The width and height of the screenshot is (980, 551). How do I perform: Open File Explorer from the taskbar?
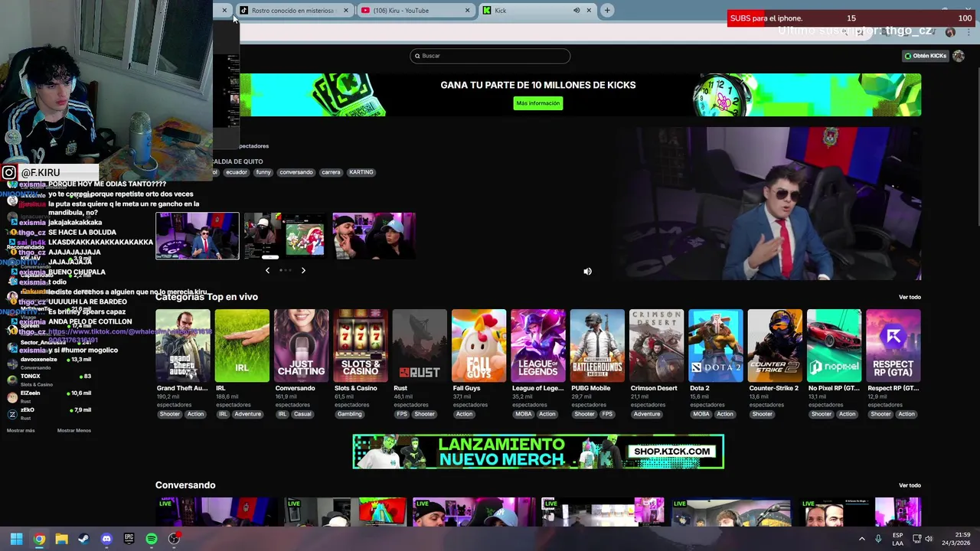(61, 539)
